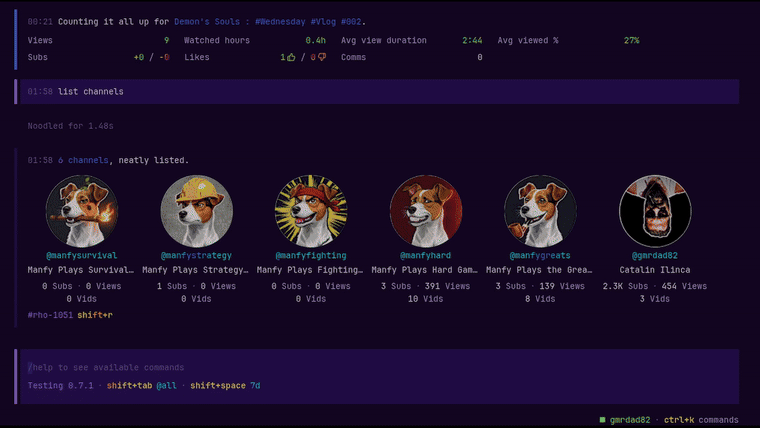Viewport: 760px width, 428px height.
Task: Click 'Manfy Plays Fighting…' channel title
Action: (310, 270)
